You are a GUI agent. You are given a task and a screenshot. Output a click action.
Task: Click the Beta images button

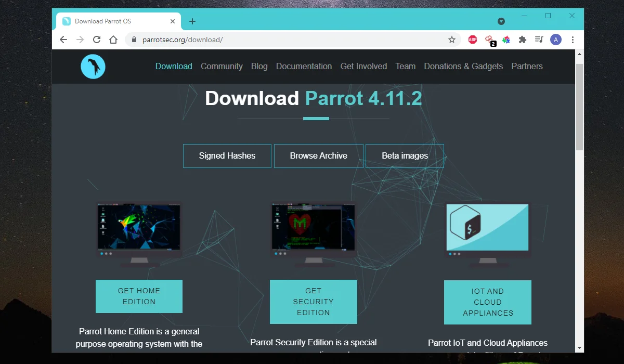(405, 156)
